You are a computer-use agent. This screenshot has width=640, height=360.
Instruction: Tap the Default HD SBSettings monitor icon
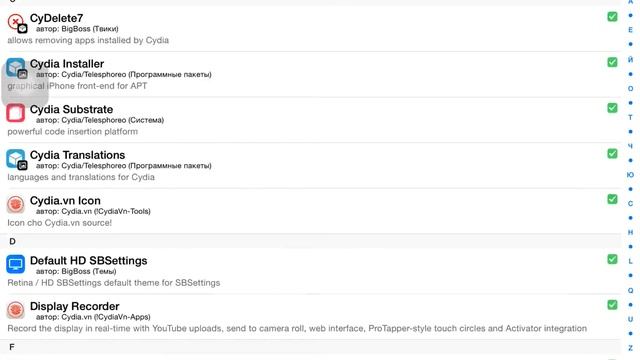click(16, 264)
